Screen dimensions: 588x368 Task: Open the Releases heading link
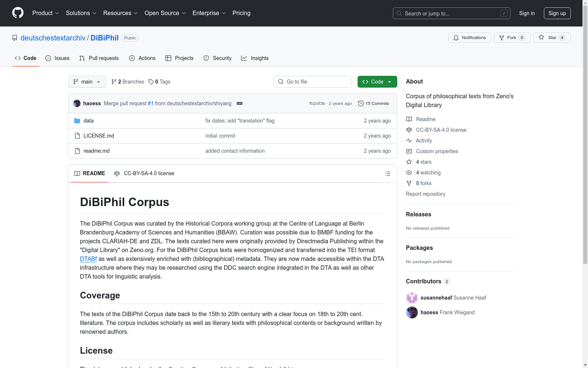[419, 214]
